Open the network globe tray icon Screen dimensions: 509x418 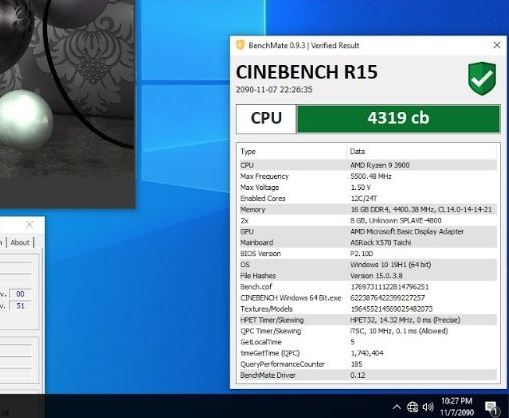pos(412,407)
